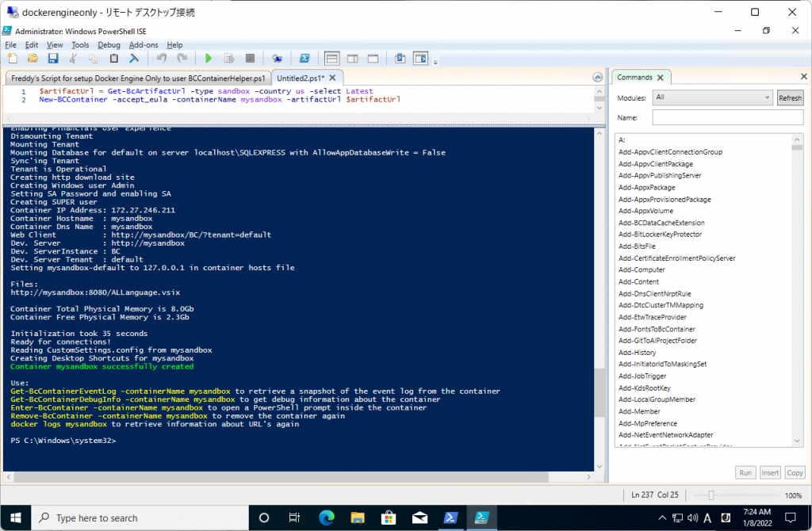Select Add-AppxPackage in the command list
This screenshot has height=531, width=812.
647,187
